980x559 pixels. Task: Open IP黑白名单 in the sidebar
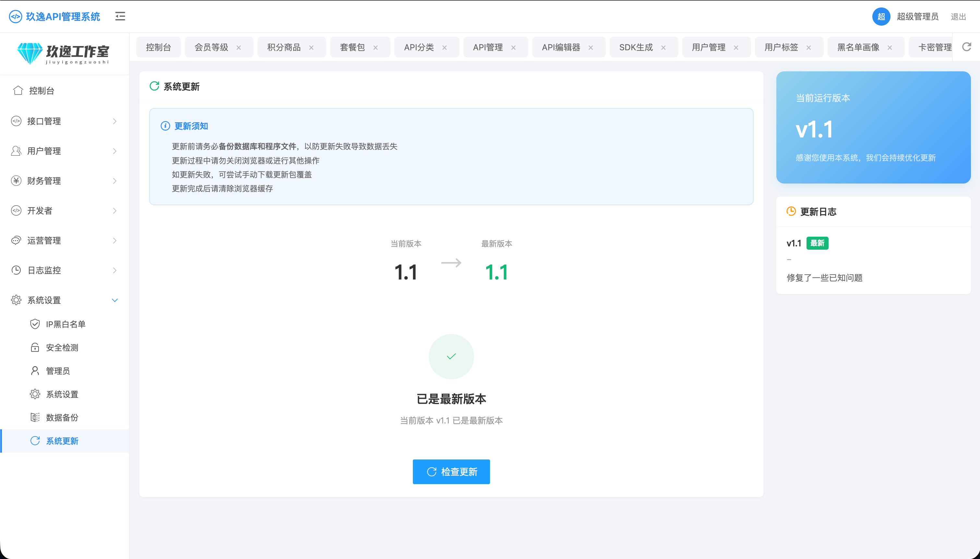[x=65, y=324]
